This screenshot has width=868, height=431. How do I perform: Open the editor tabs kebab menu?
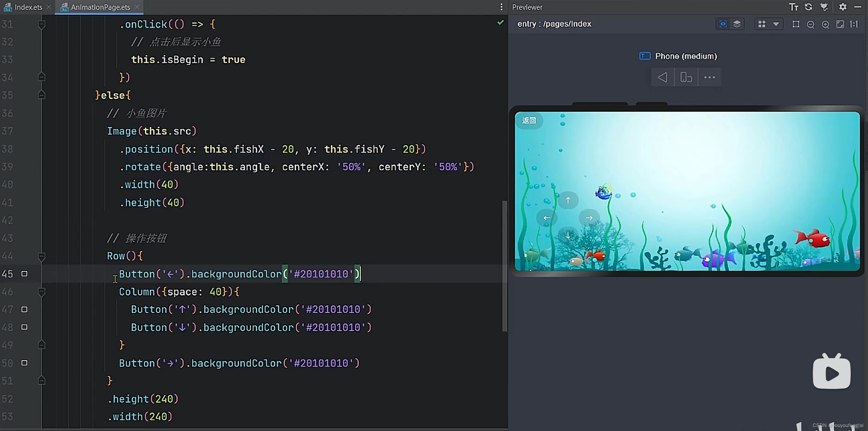click(501, 7)
